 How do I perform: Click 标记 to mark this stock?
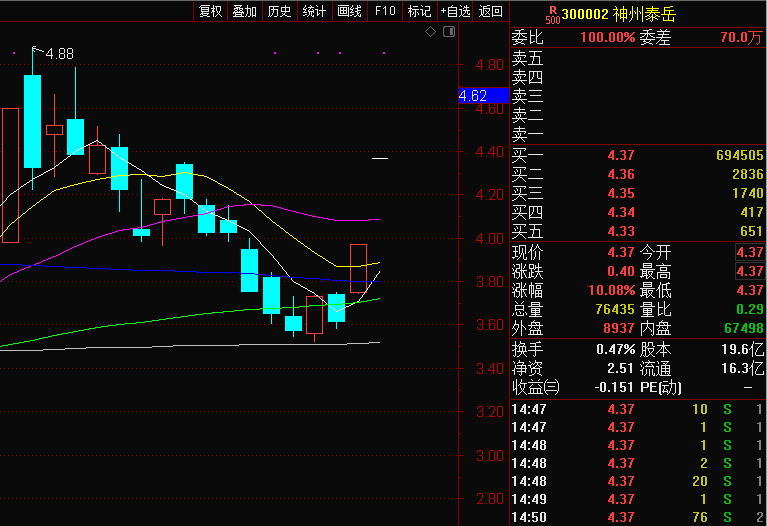[x=419, y=11]
